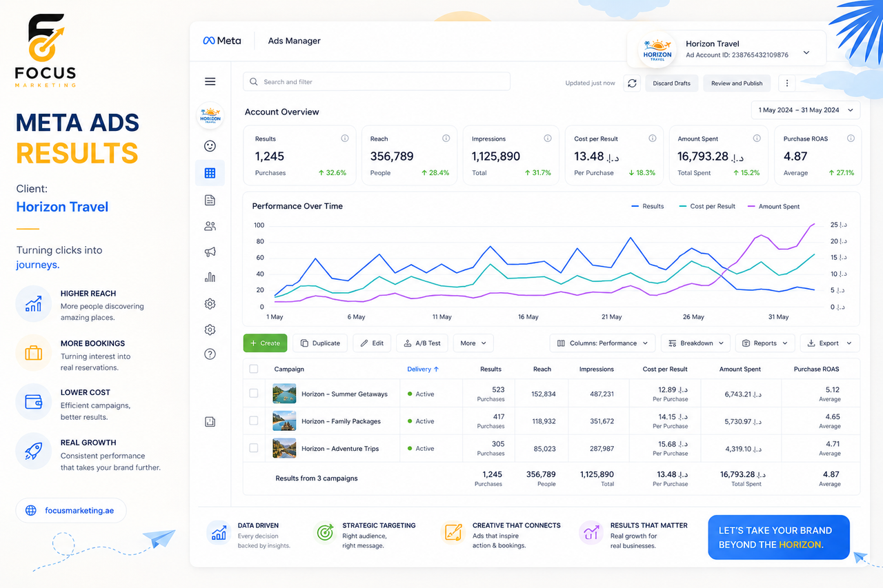Toggle Results series in chart legend
This screenshot has height=588, width=883.
tap(647, 206)
